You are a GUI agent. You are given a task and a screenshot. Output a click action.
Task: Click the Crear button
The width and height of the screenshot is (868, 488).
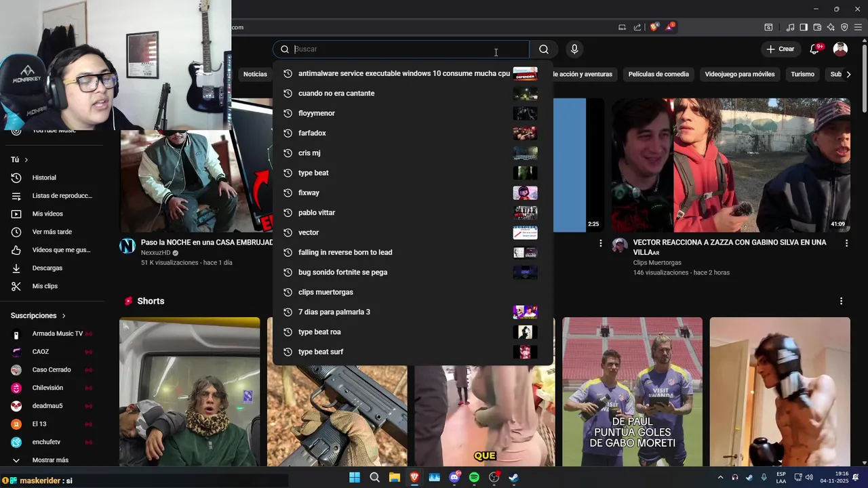pyautogui.click(x=780, y=49)
